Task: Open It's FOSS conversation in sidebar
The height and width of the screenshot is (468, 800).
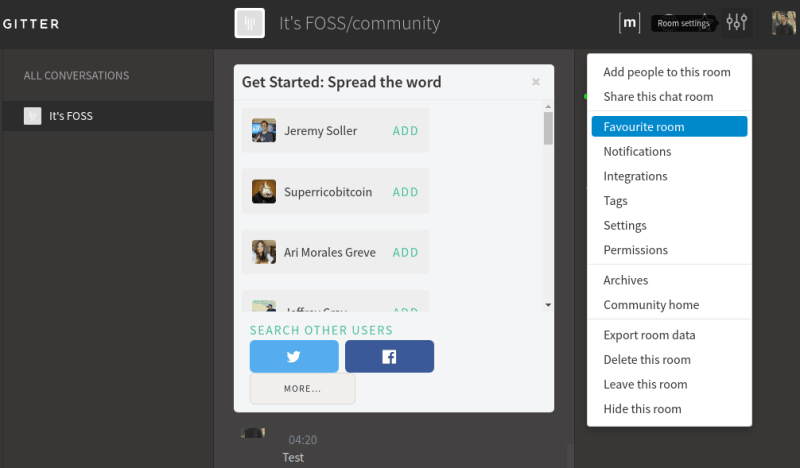Action: (71, 116)
